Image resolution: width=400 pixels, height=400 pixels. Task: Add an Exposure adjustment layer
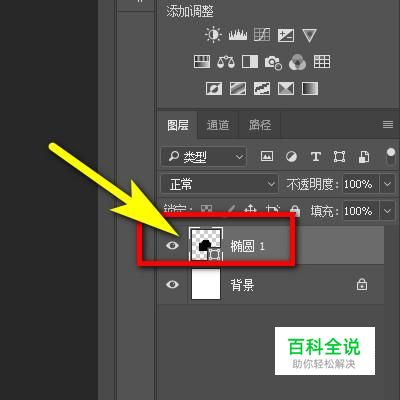[x=286, y=35]
